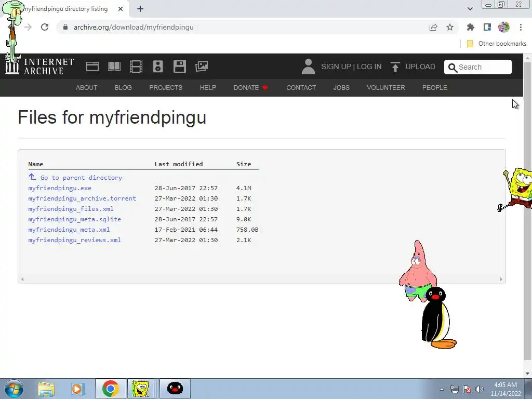Open the DONATE menu item
532x399 pixels.
(x=251, y=87)
